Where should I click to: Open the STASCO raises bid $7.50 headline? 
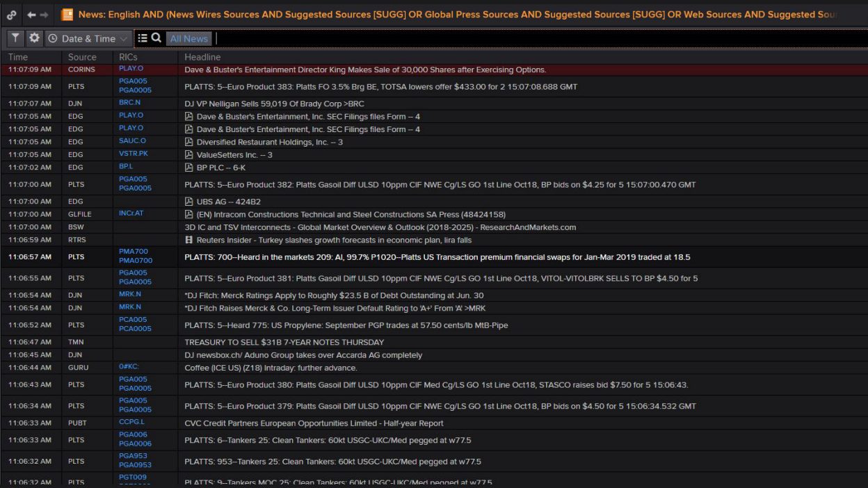436,384
